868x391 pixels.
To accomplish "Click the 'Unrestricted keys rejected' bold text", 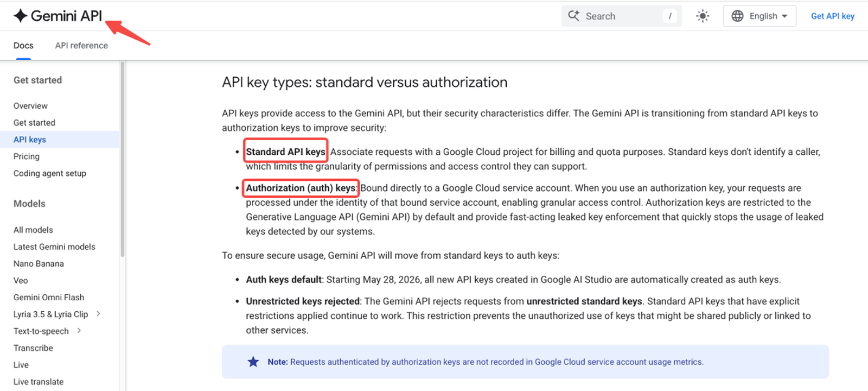I will (303, 301).
